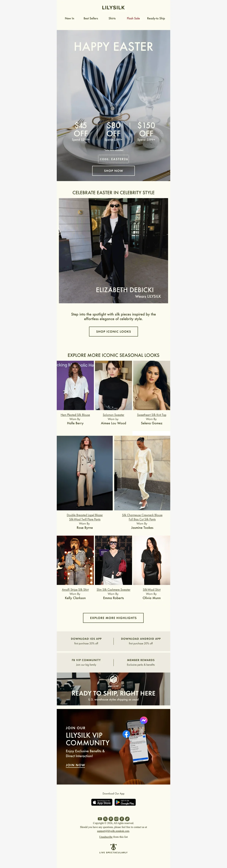The image size is (227, 868).
Task: Click Explore More Highlights button
Action: click(113, 618)
